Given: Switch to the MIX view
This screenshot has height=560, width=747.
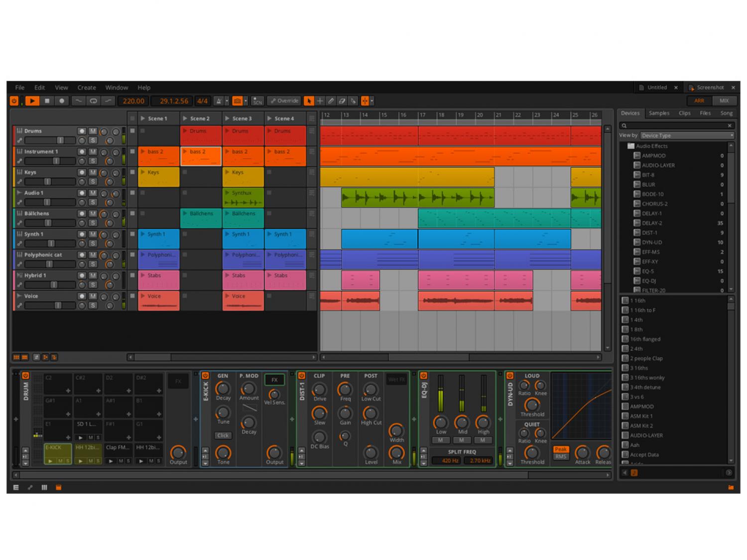Looking at the screenshot, I should click(724, 101).
